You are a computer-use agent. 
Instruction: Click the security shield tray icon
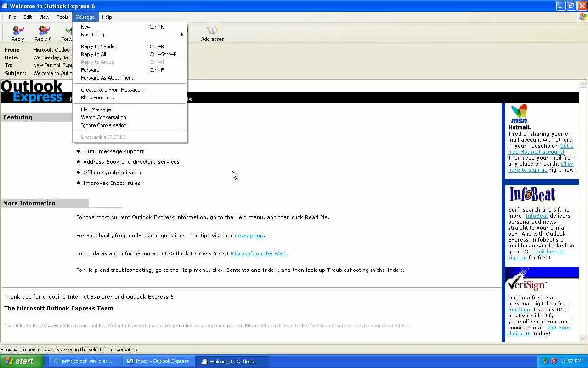click(554, 361)
